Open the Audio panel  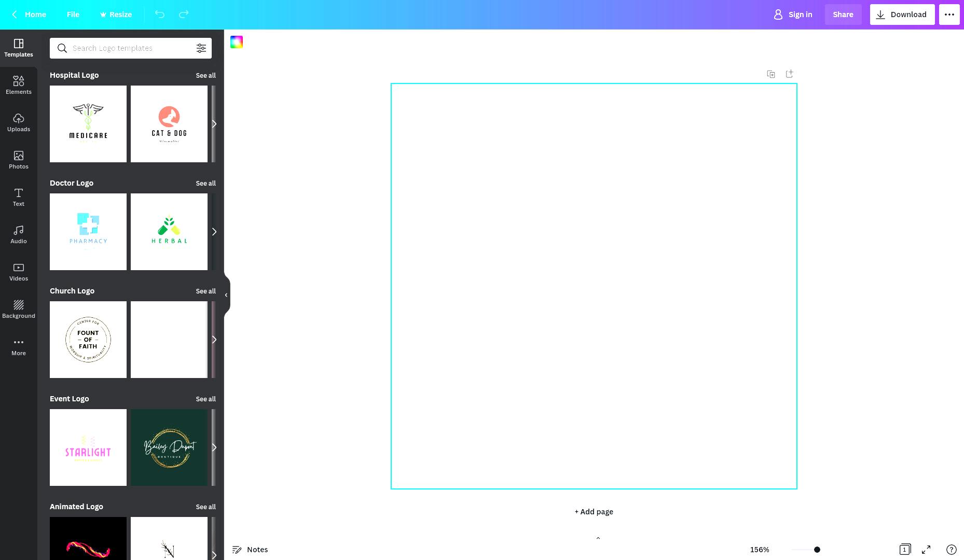pyautogui.click(x=19, y=234)
